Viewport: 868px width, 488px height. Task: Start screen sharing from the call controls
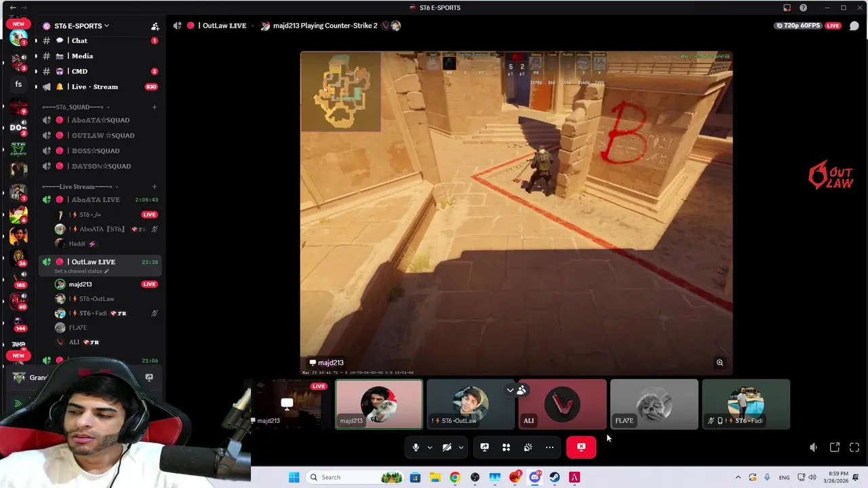[484, 447]
